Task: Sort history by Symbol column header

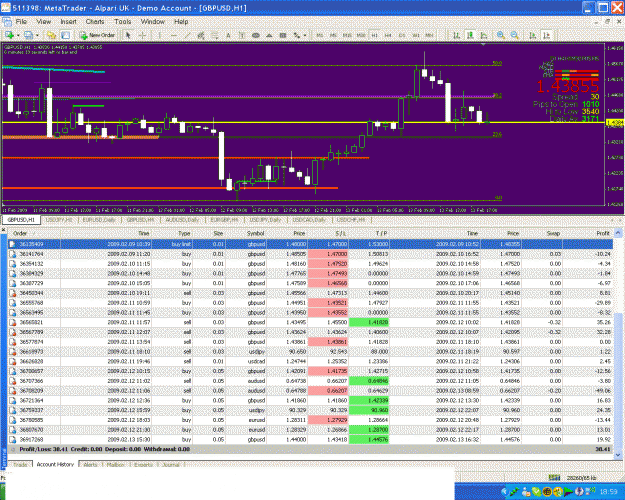Action: pos(246,233)
